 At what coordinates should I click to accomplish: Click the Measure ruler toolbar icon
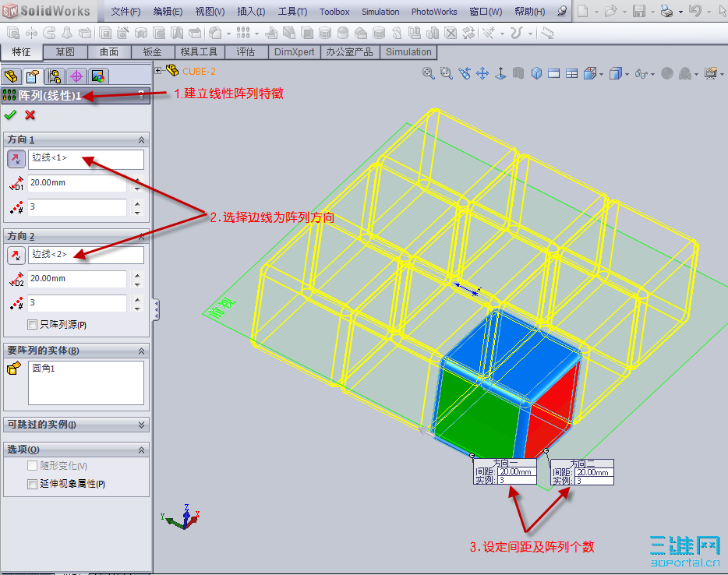tap(548, 33)
